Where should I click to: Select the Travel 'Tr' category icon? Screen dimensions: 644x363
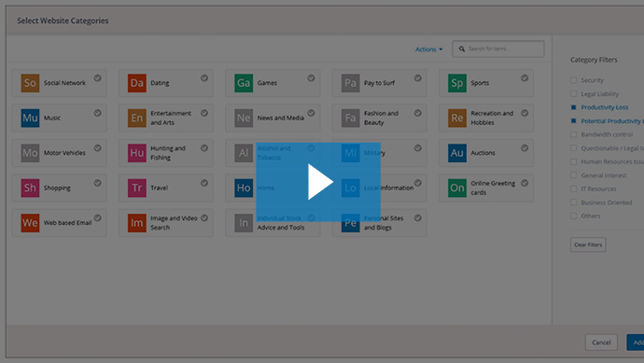click(x=137, y=188)
